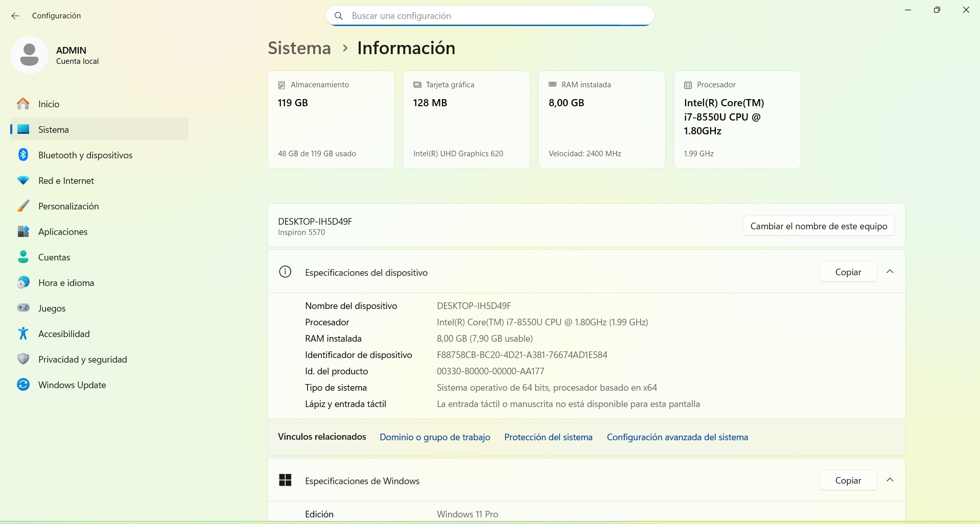Click the Windows Update sync icon

point(23,385)
